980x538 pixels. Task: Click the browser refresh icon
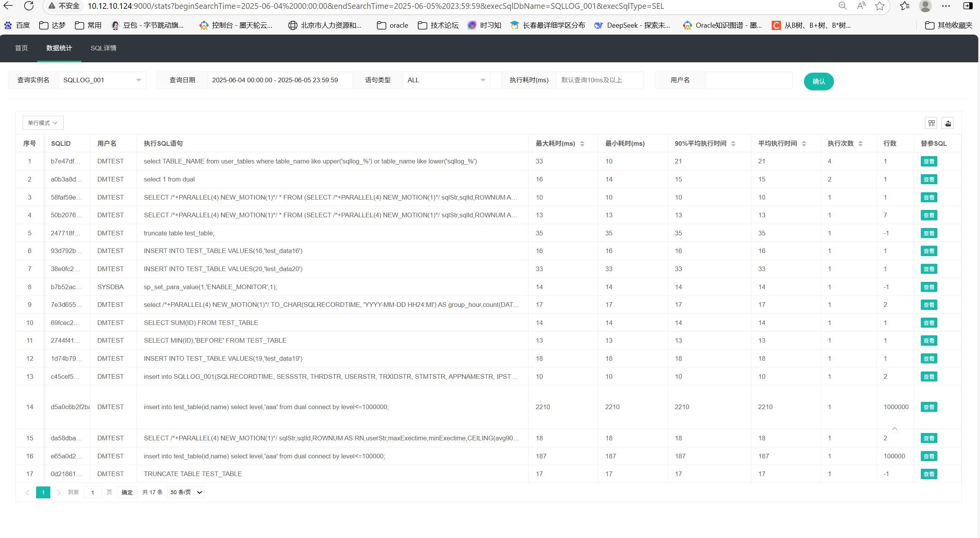[28, 6]
